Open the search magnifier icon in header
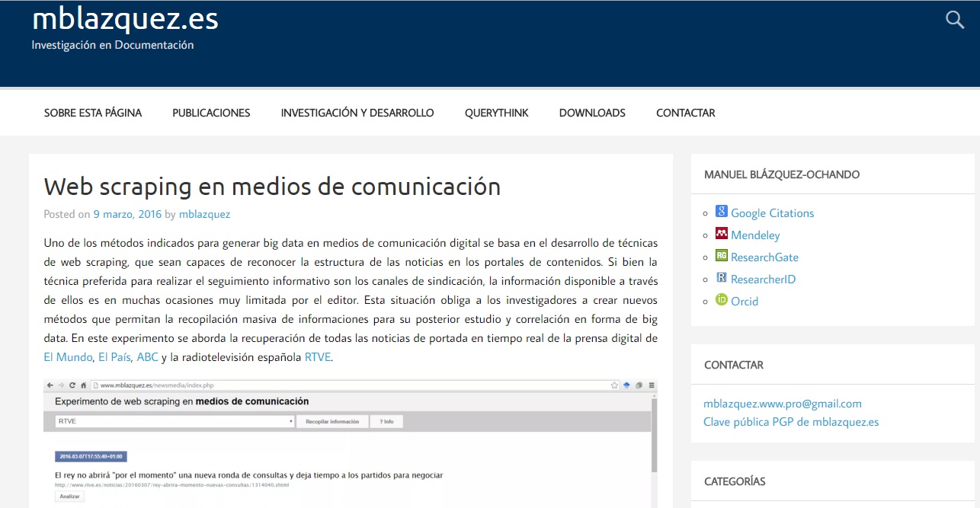Screen dimensions: 980x508 point(955,20)
